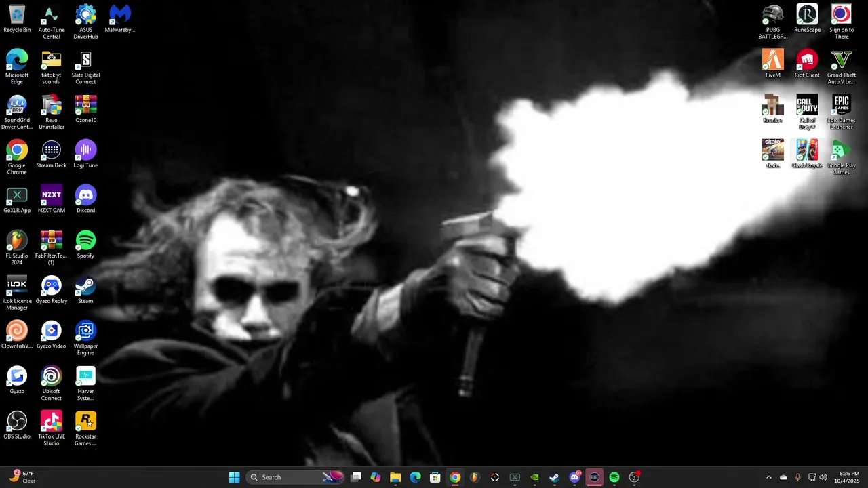Switch to OBS Studio in the taskbar

pyautogui.click(x=634, y=477)
